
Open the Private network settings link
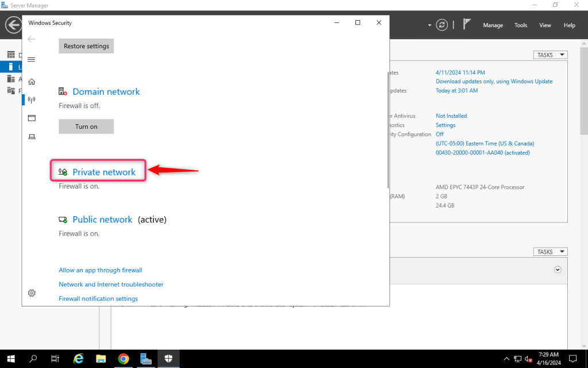click(x=104, y=172)
